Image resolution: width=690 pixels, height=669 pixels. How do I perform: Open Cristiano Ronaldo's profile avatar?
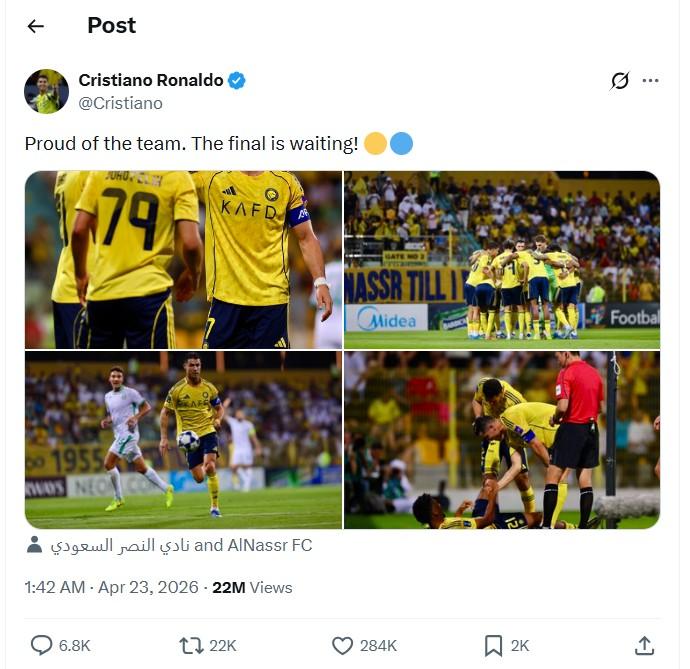pos(46,91)
